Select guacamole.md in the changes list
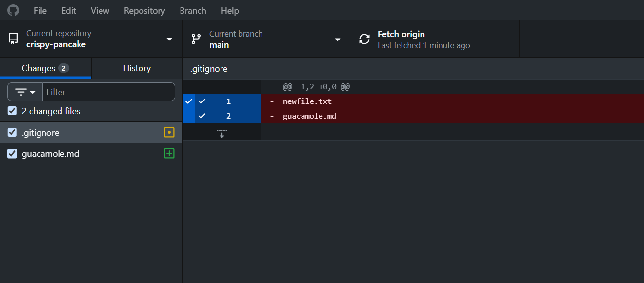644x283 pixels. tap(91, 154)
